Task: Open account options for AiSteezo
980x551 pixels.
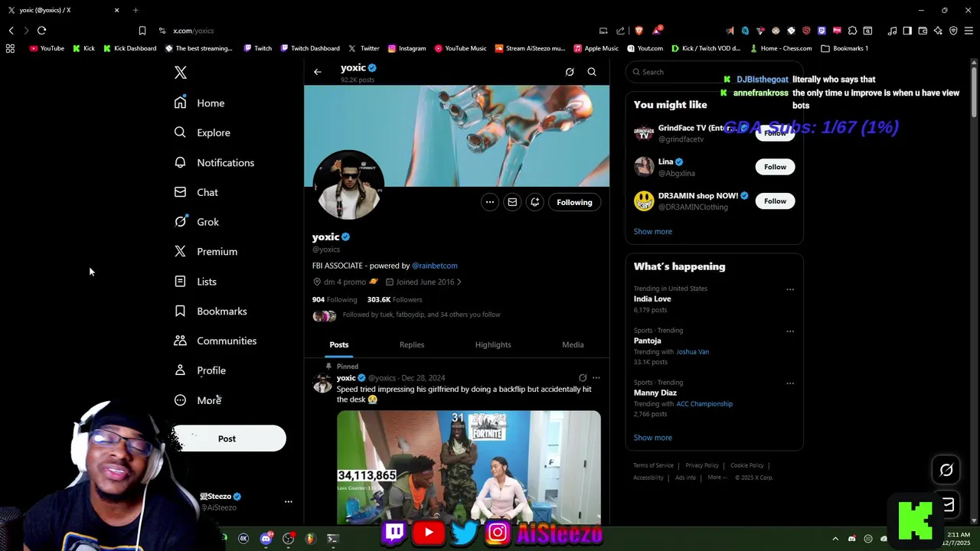Action: [x=289, y=502]
